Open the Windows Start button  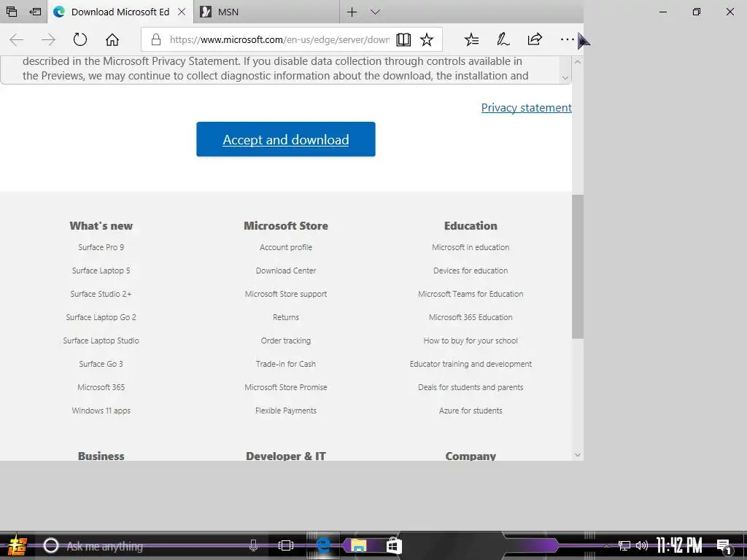[x=17, y=545]
